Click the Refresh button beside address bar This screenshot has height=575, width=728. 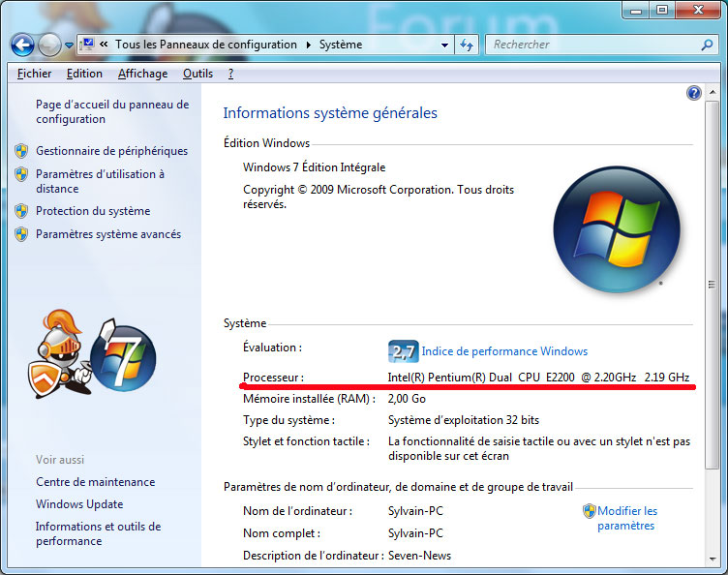(x=467, y=45)
